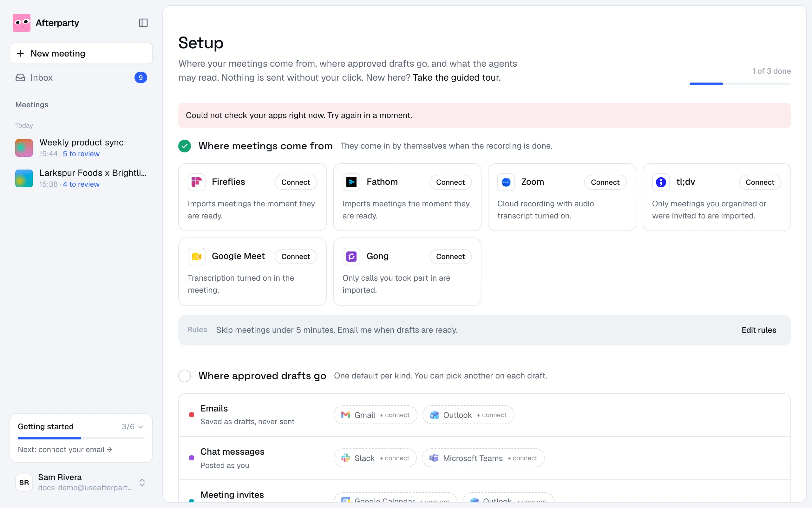Viewport: 812px width, 508px height.
Task: Click the Microsoft Teams logo icon
Action: 434,458
